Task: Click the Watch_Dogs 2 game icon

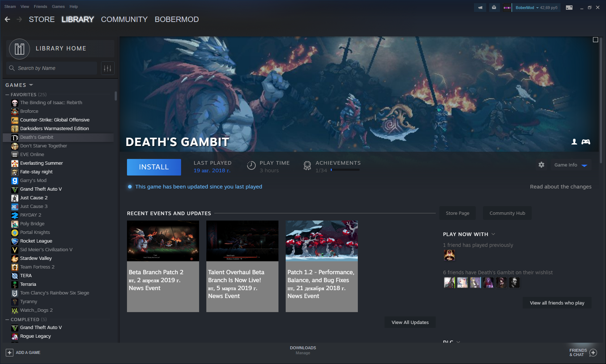Action: pos(15,310)
